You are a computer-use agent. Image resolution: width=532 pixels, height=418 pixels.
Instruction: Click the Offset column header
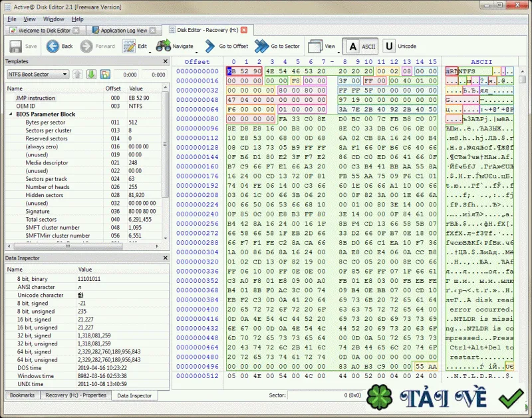click(x=198, y=61)
